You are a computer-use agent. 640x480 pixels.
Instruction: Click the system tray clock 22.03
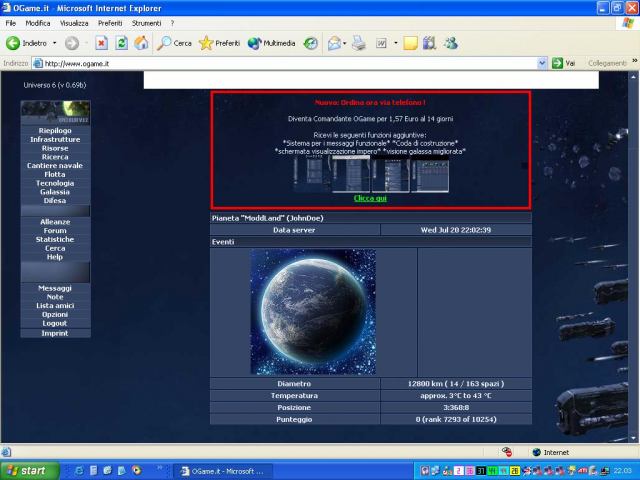[x=622, y=471]
